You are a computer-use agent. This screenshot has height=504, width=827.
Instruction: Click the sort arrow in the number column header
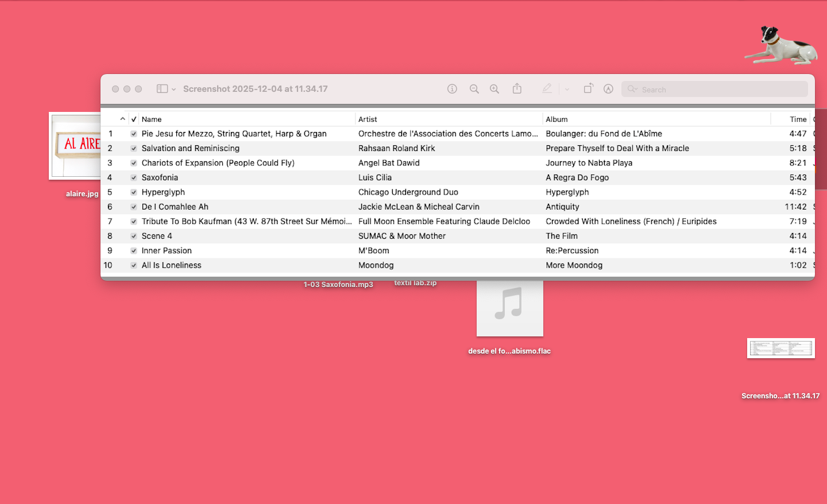point(122,119)
